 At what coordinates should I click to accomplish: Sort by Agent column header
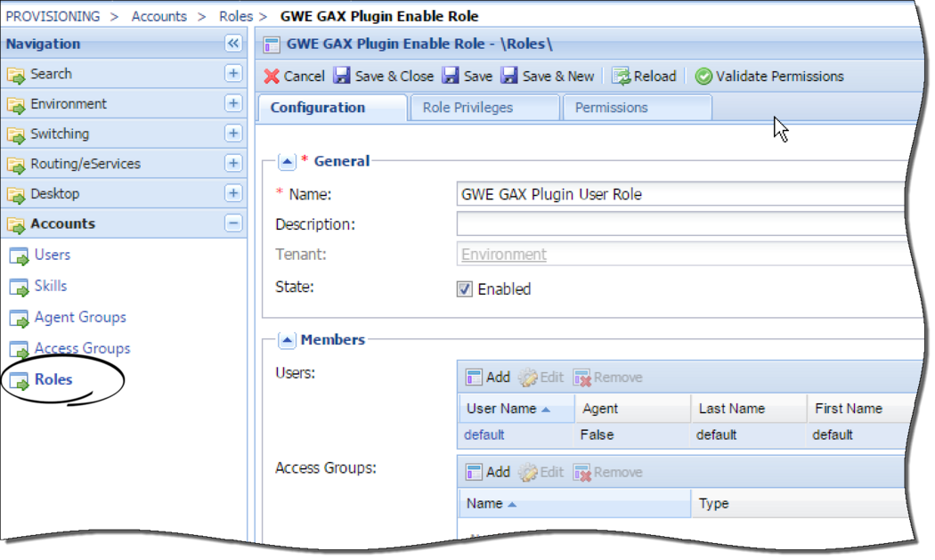tap(632, 409)
